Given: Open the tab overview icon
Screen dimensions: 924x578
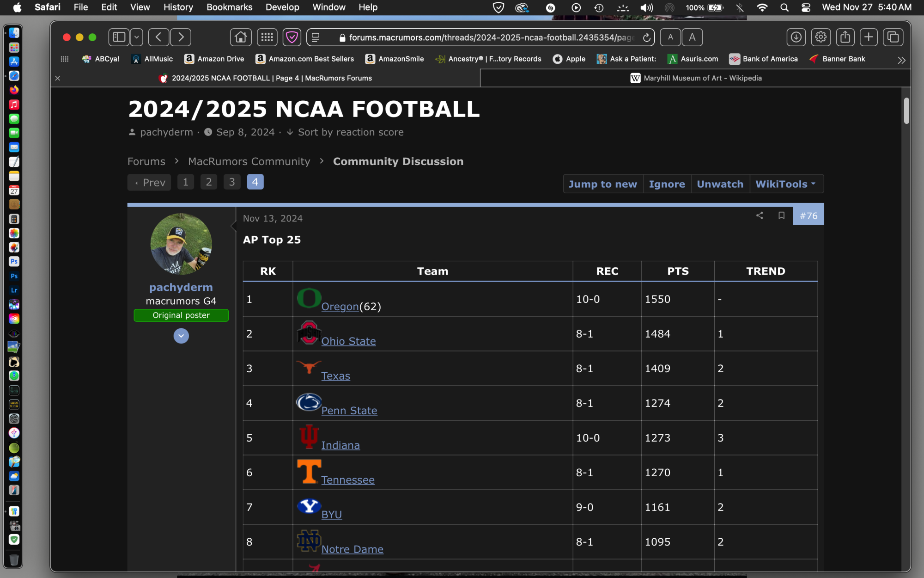Looking at the screenshot, I should (893, 37).
